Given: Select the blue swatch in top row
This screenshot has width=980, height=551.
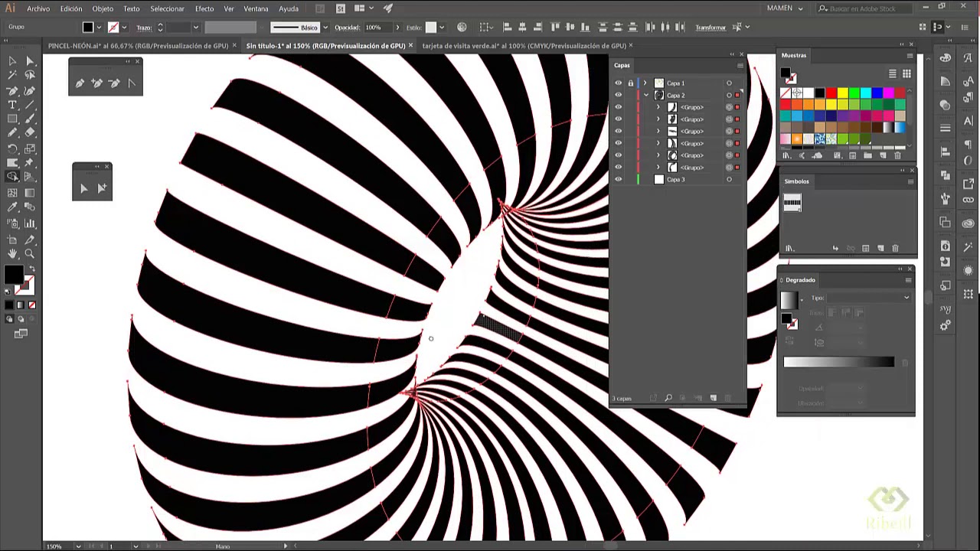Looking at the screenshot, I should pyautogui.click(x=877, y=93).
